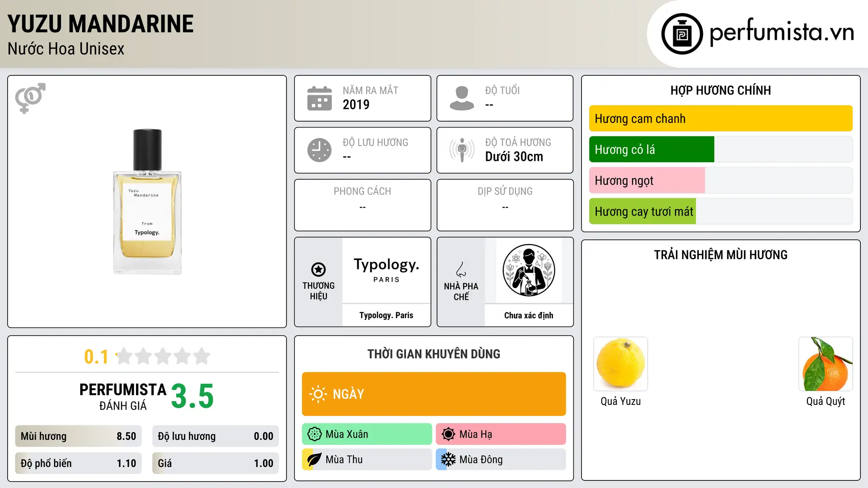Open the Quả Quýt mandarin picture
This screenshot has height=488, width=868.
click(x=826, y=364)
